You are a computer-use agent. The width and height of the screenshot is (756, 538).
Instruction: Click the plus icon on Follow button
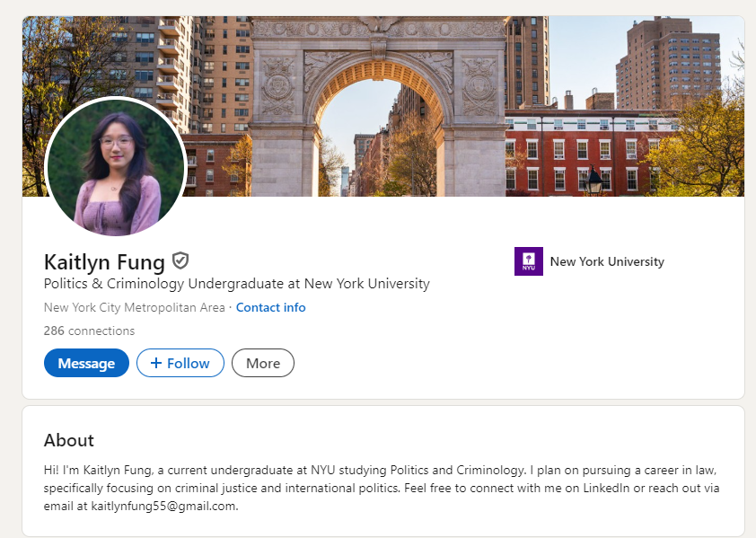(156, 363)
